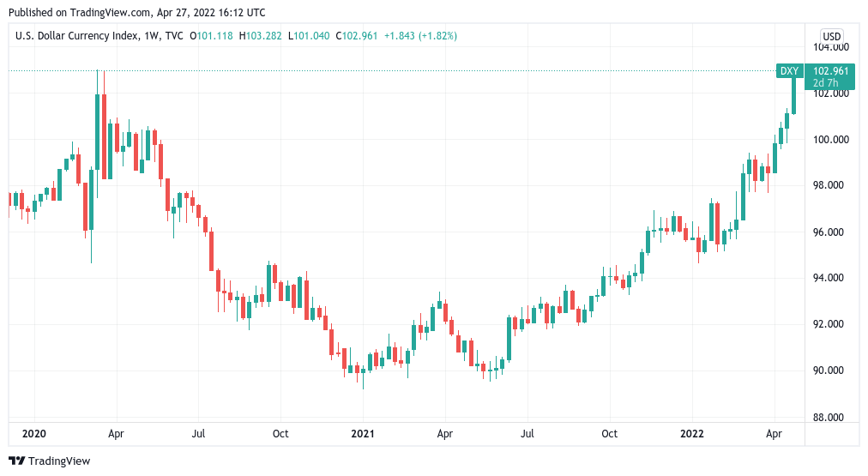Viewport: 868px width, 476px height.
Task: Click the DXY symbol tag on price axis
Action: pyautogui.click(x=788, y=70)
